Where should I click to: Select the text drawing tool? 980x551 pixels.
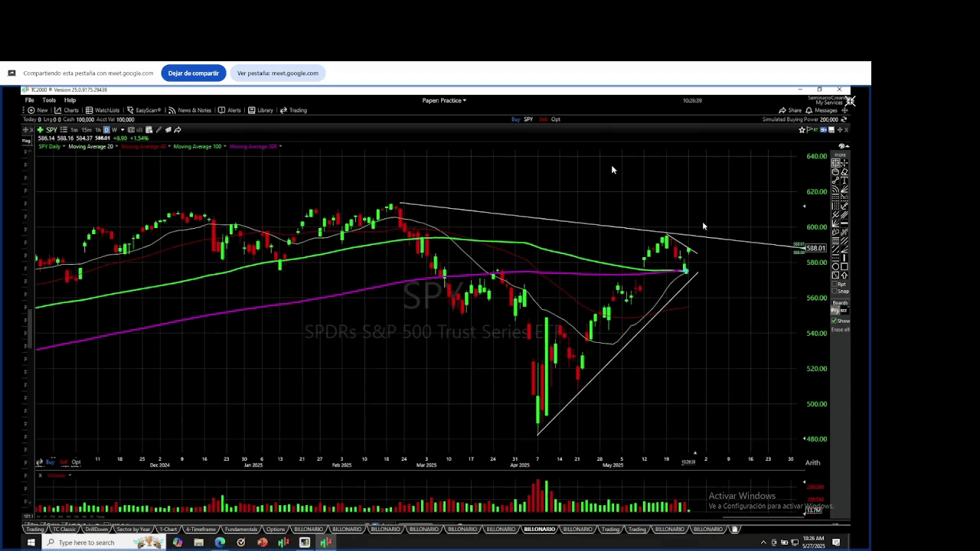point(844,181)
